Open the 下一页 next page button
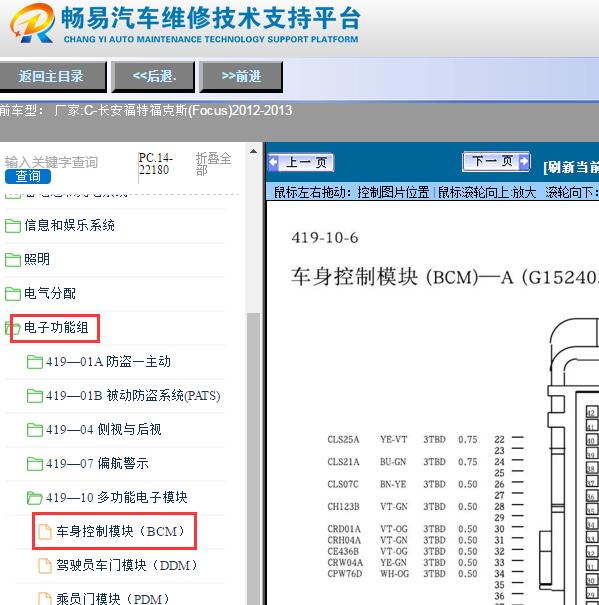Screen dimensions: 599x605 coord(496,161)
